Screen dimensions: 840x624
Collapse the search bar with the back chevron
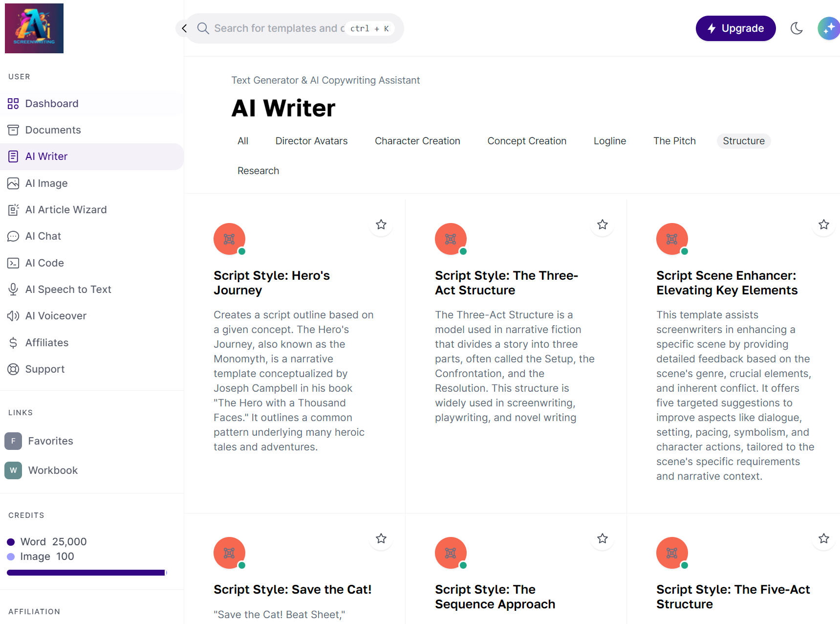click(184, 28)
